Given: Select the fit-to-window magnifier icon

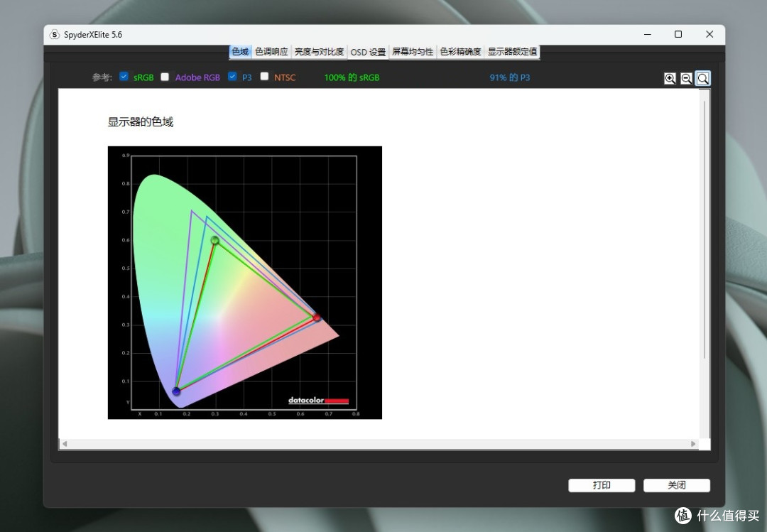Looking at the screenshot, I should click(703, 78).
